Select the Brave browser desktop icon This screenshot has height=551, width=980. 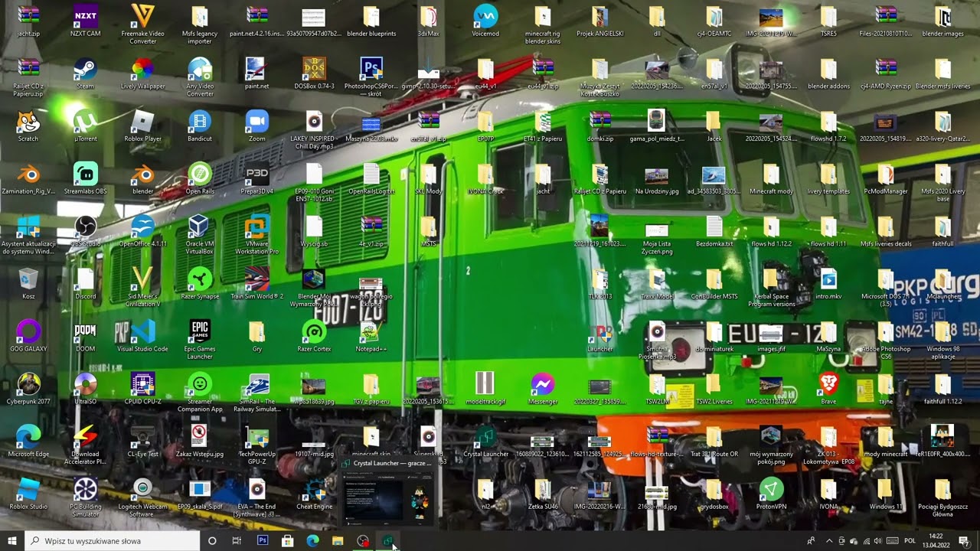828,388
